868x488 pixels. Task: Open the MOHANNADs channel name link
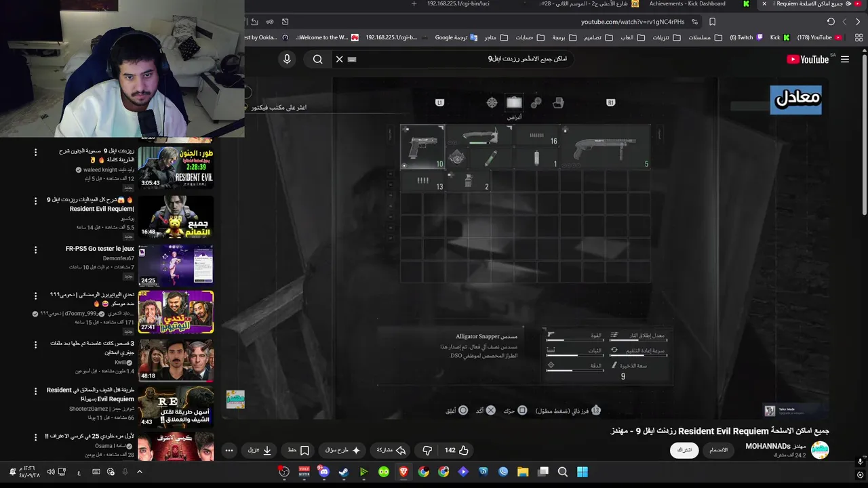(x=775, y=446)
